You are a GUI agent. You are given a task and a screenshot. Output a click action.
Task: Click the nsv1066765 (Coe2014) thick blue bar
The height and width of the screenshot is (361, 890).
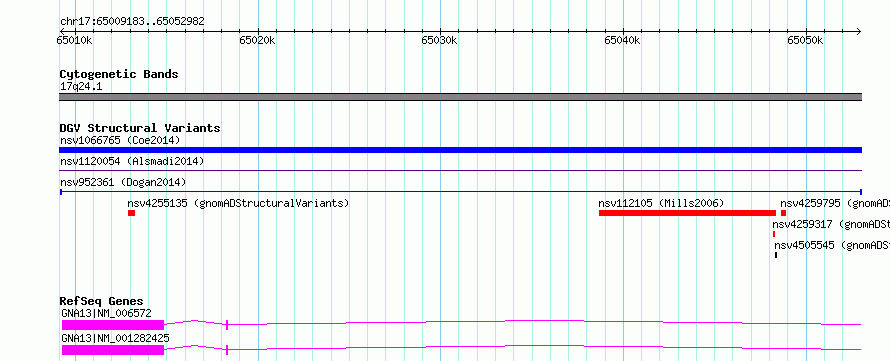tap(460, 150)
